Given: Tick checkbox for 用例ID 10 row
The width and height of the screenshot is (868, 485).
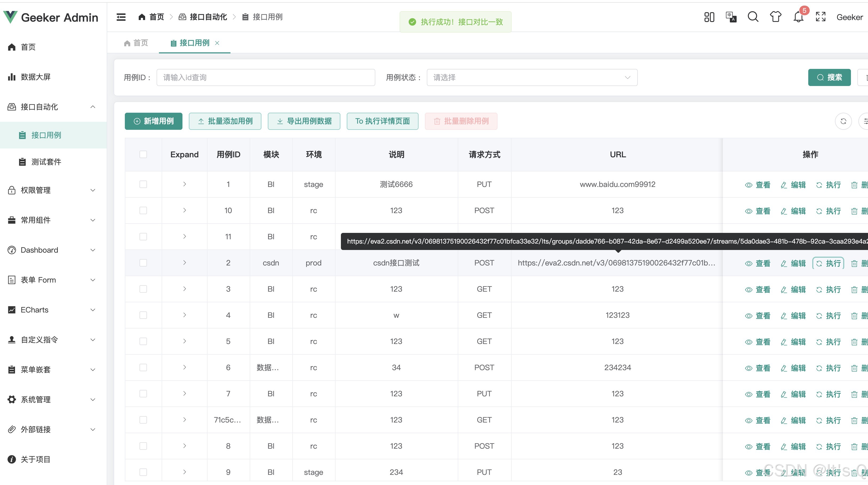Looking at the screenshot, I should pos(143,210).
